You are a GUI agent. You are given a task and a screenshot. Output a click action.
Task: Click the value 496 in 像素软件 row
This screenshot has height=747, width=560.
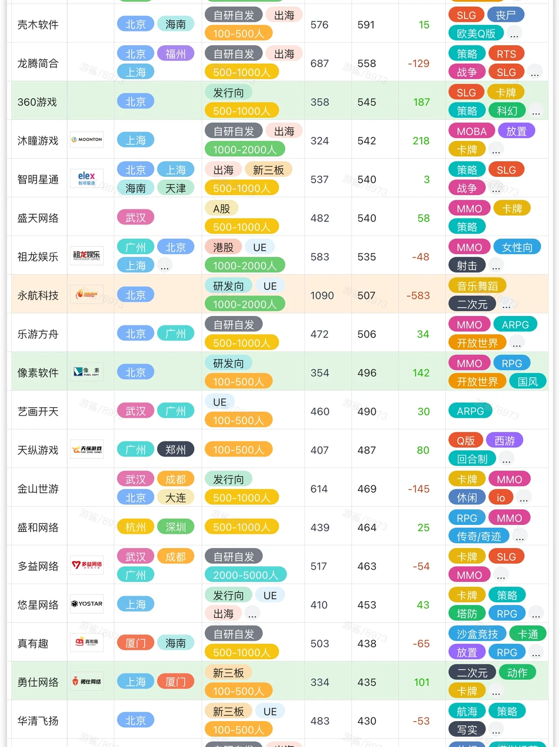click(367, 372)
